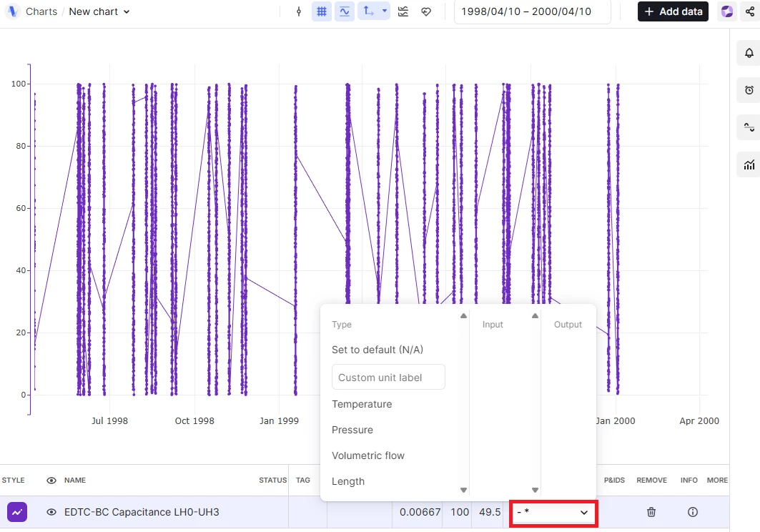Viewport: 760px width, 532px height.
Task: Toggle the min/max line chart icon
Action: (345, 11)
